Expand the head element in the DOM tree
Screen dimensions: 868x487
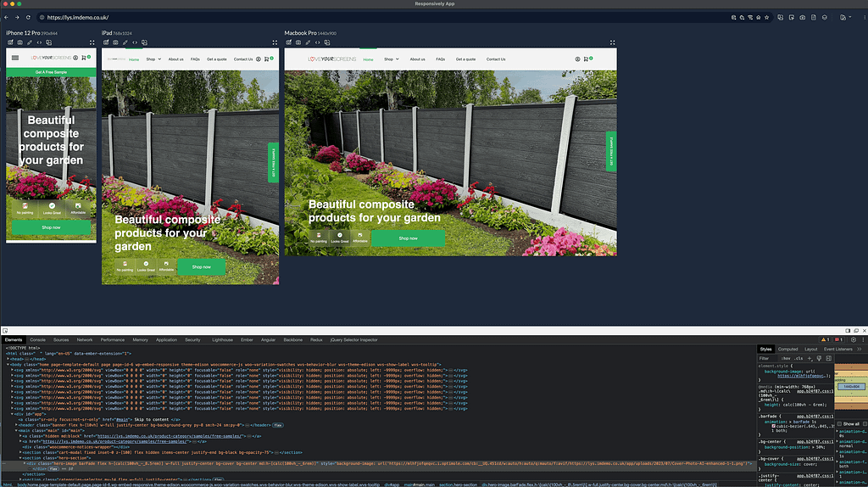(x=8, y=359)
